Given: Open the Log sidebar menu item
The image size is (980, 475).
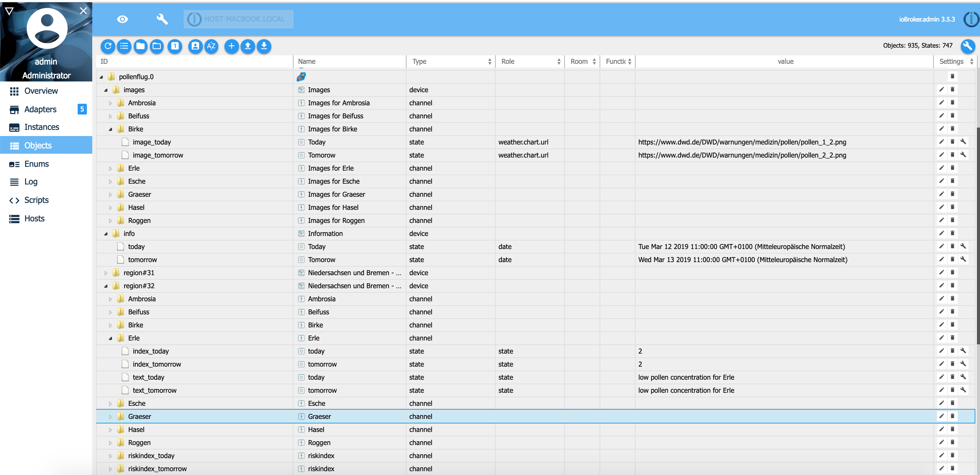Looking at the screenshot, I should coord(31,182).
